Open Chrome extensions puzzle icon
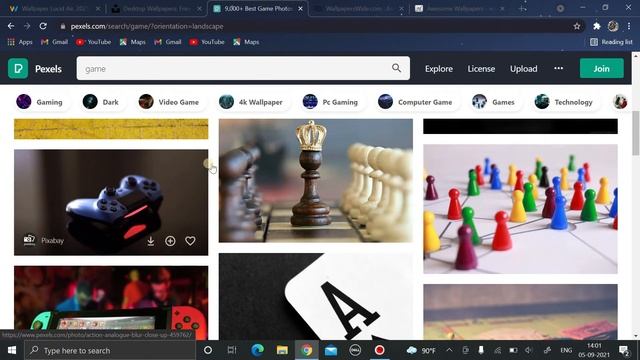Image resolution: width=640 pixels, height=360 pixels. tap(597, 26)
